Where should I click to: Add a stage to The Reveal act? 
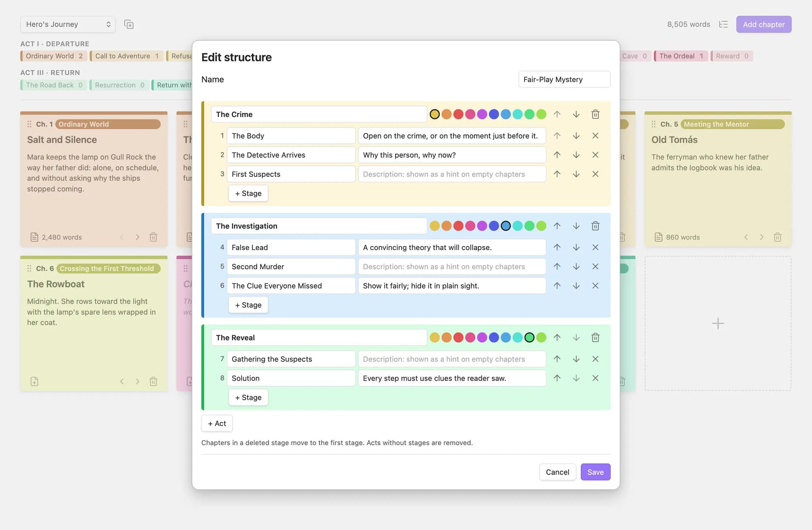[x=248, y=398]
